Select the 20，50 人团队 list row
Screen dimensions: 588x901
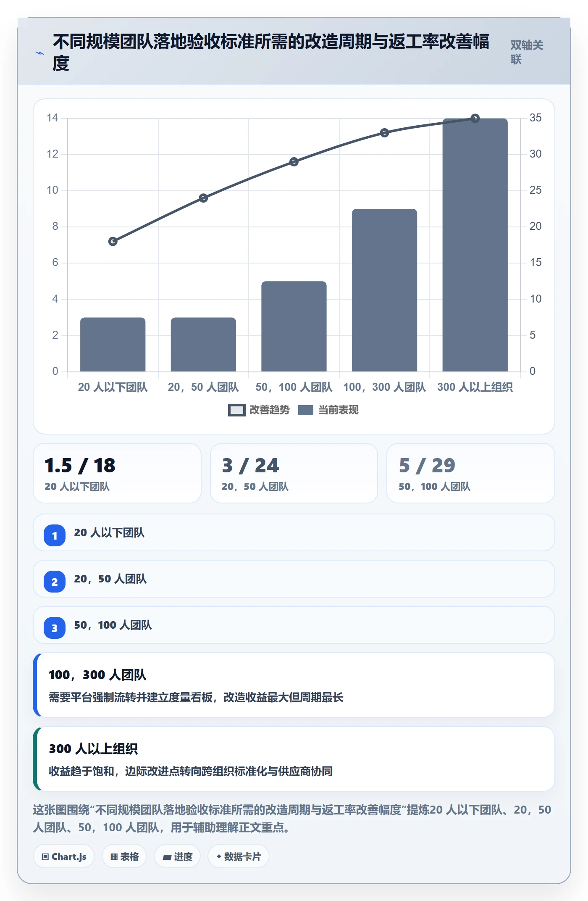tap(294, 579)
